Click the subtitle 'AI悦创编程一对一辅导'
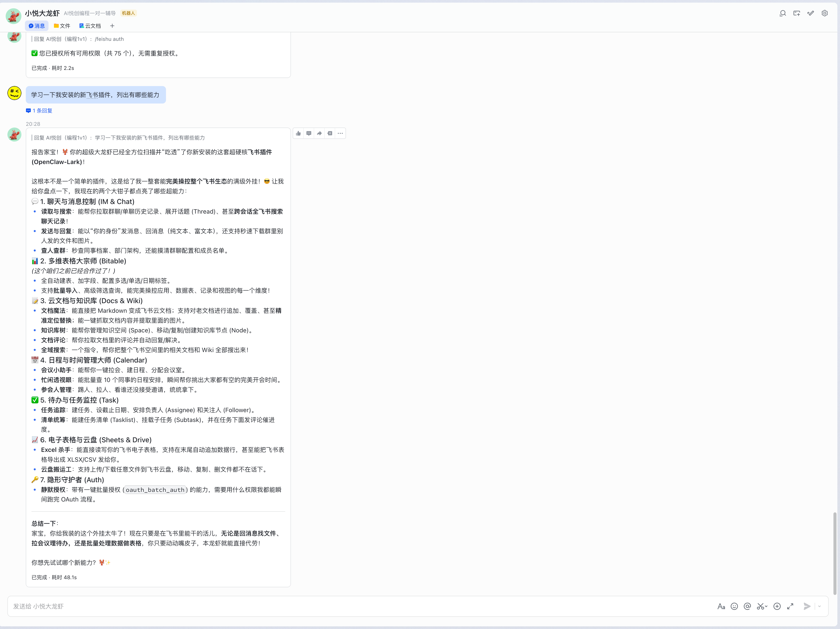Viewport: 840px width, 629px height. [90, 13]
